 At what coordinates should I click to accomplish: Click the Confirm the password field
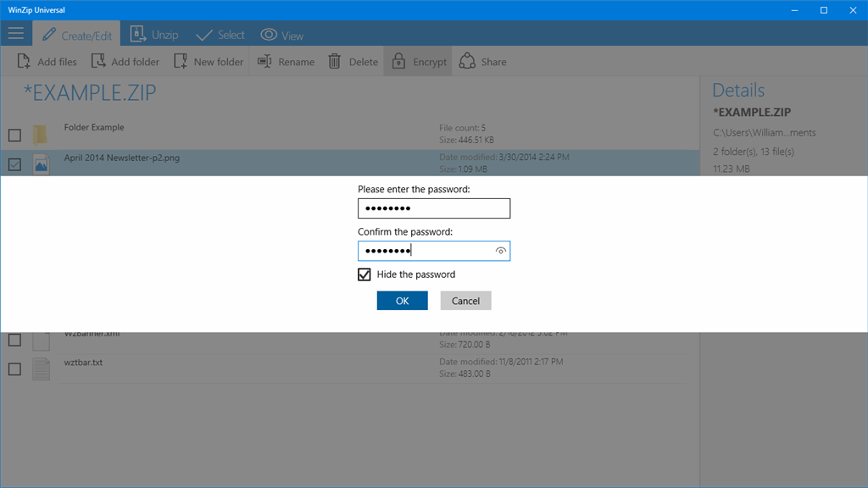pos(434,251)
